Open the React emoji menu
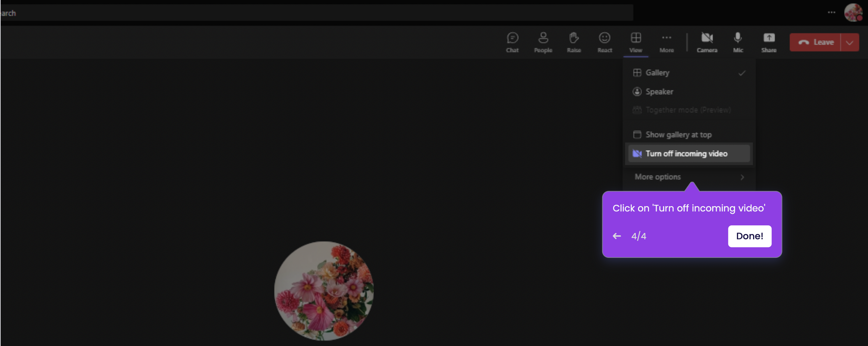 pos(605,42)
